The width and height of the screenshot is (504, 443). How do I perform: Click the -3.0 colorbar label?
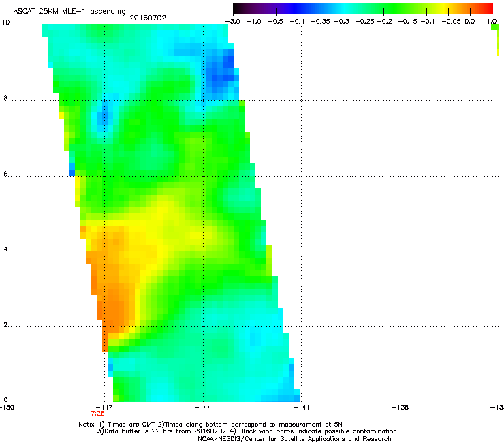tap(232, 22)
